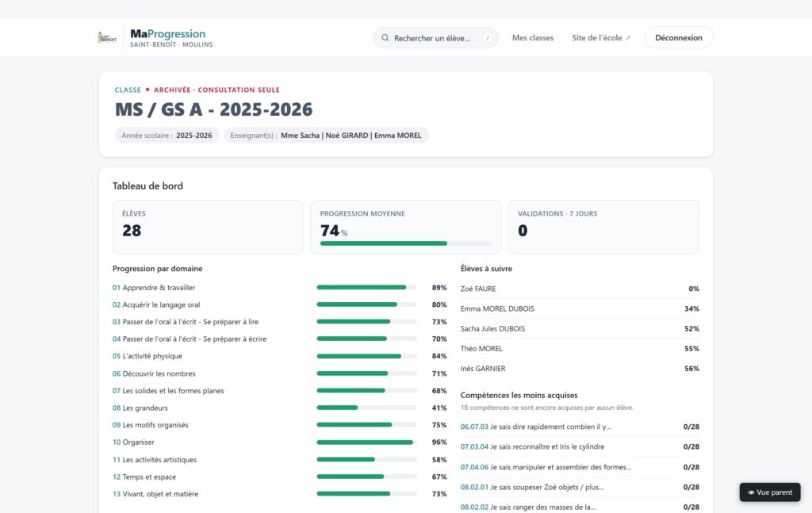
Task: Open domain 01 Apprendre & travailler
Action: point(154,287)
